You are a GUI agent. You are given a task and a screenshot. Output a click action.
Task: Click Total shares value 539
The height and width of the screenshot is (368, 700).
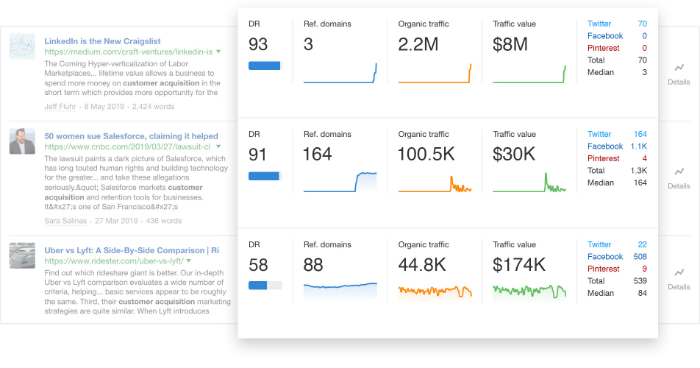(640, 280)
